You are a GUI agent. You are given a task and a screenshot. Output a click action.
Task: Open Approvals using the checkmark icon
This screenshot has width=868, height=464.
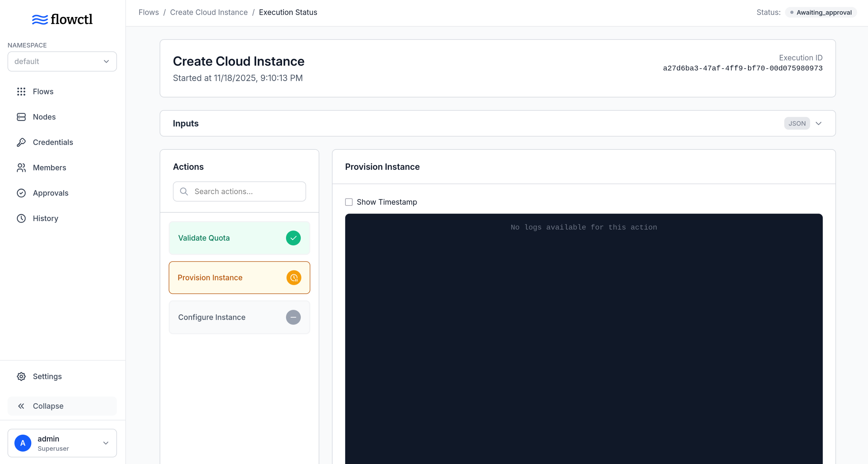21,193
